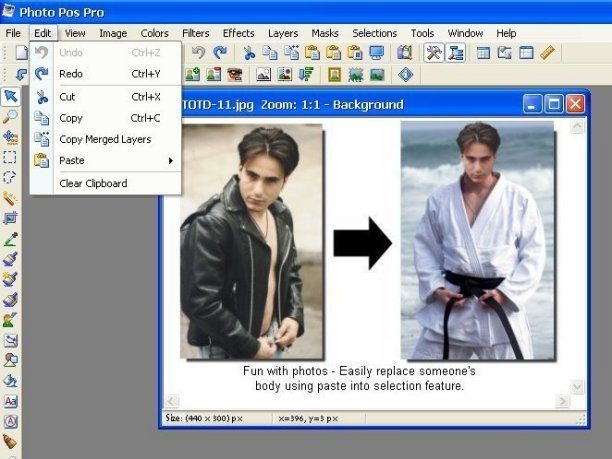Select the magnifier zoom tool
The width and height of the screenshot is (612, 459).
tap(10, 116)
